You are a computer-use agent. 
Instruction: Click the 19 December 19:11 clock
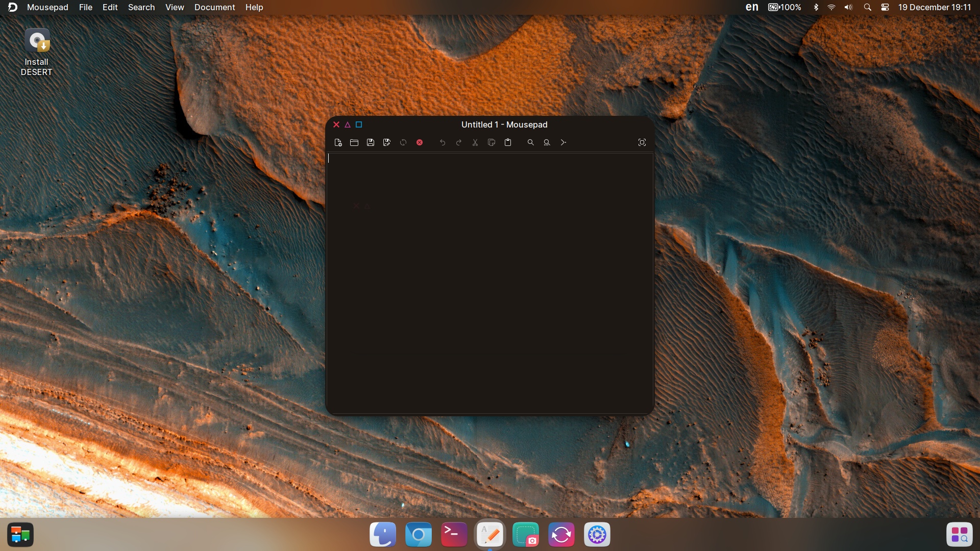tap(935, 7)
